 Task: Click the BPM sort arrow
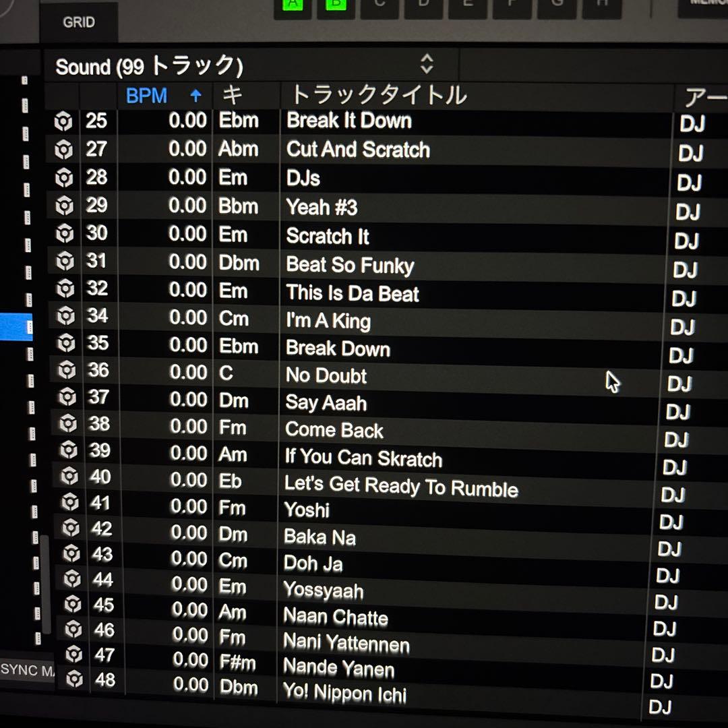195,96
